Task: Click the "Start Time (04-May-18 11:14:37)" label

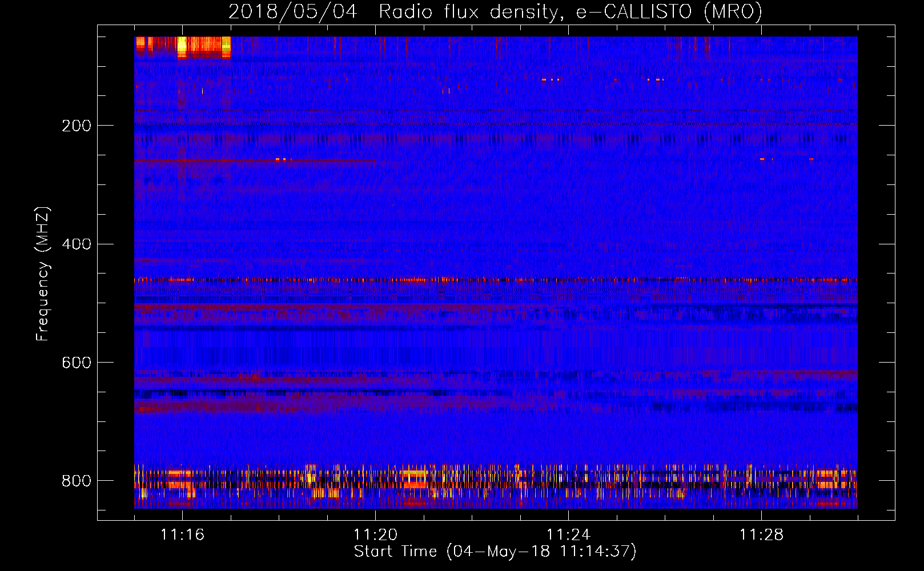Action: click(x=495, y=552)
